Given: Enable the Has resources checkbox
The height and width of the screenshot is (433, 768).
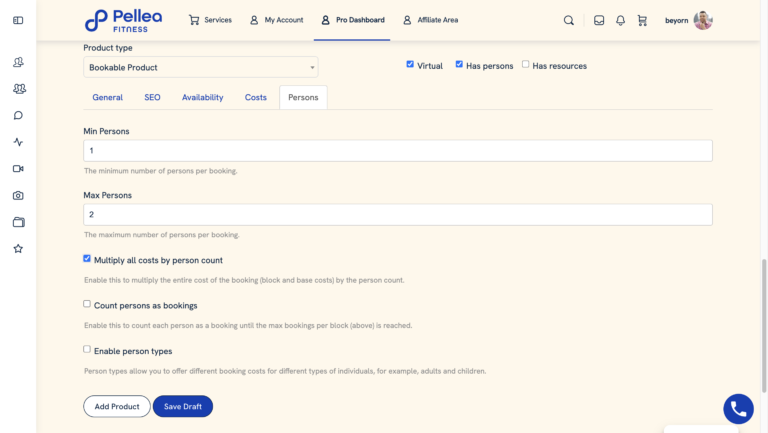Looking at the screenshot, I should tap(526, 64).
